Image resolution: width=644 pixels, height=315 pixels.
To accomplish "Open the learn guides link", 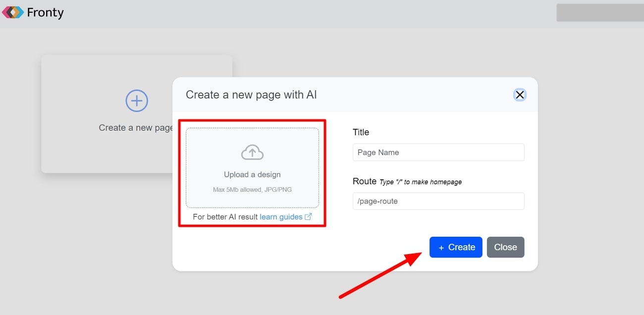I will [x=281, y=216].
